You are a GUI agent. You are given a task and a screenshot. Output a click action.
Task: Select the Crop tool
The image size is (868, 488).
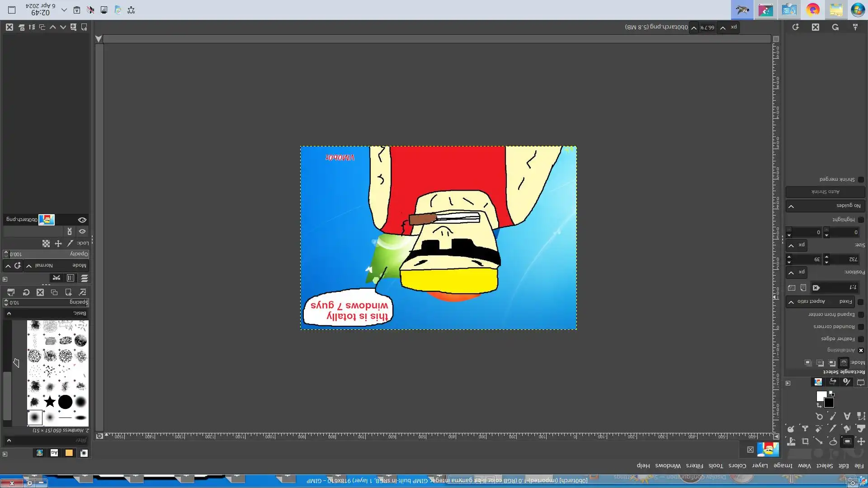(x=805, y=441)
